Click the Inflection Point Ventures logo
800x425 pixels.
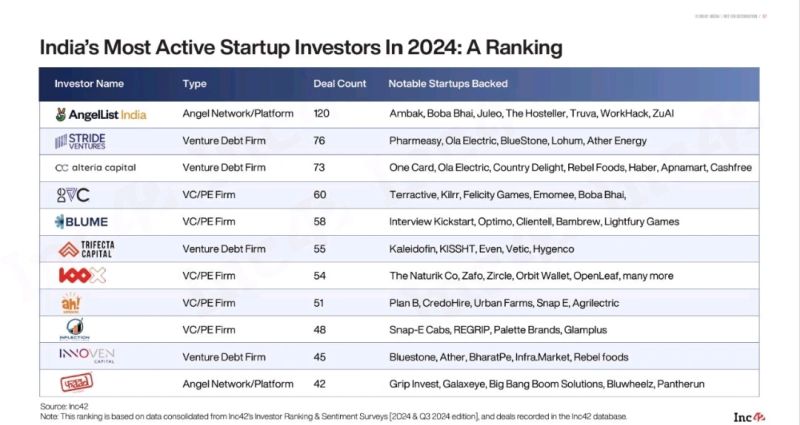[x=78, y=329]
